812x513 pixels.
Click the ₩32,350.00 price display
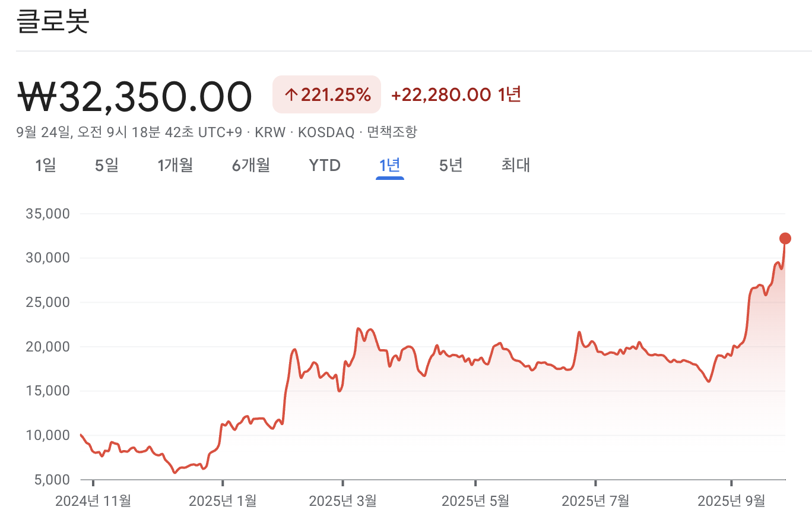point(134,95)
